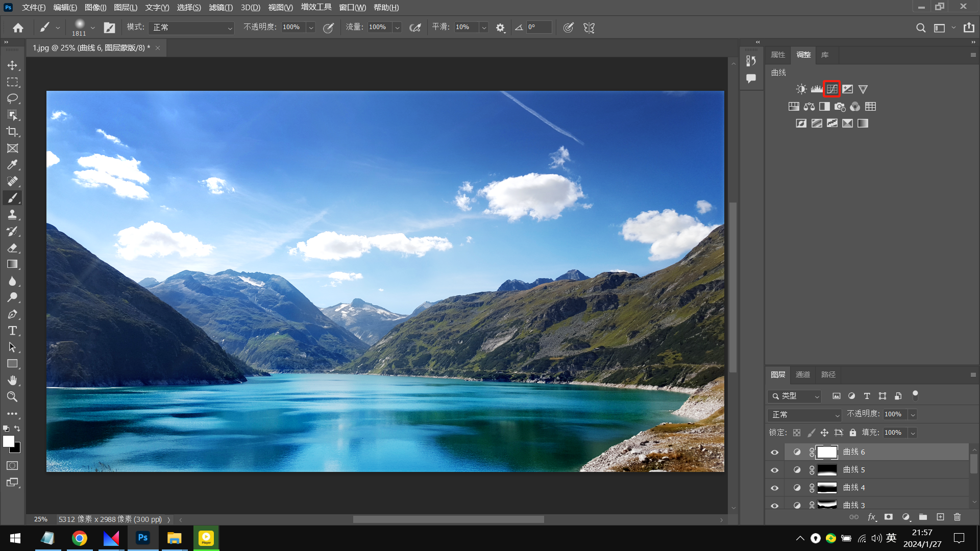This screenshot has width=980, height=551.
Task: Expand brush 不透明度 slider dropdown
Action: 311,28
